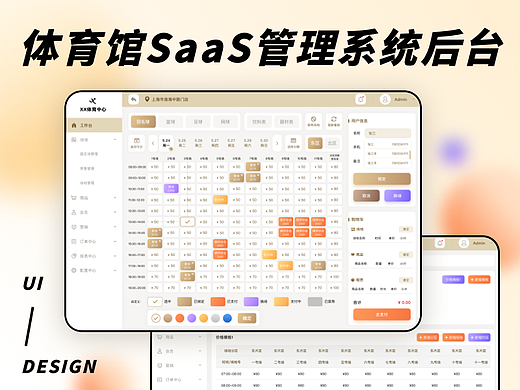The image size is (520, 390).
Task: Click the 订单中心 icon in the front sidebar
Action: [x=74, y=241]
